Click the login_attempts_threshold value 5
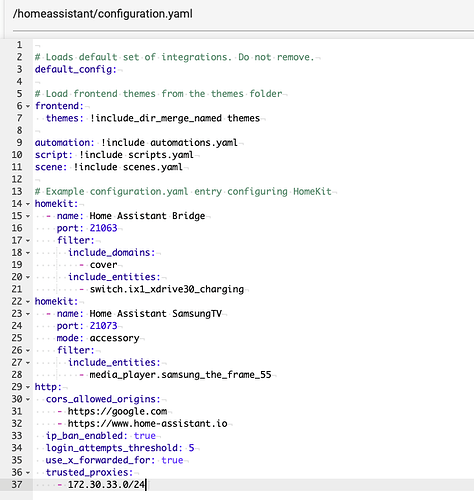Screen dimensions: 474x500 click(x=191, y=448)
